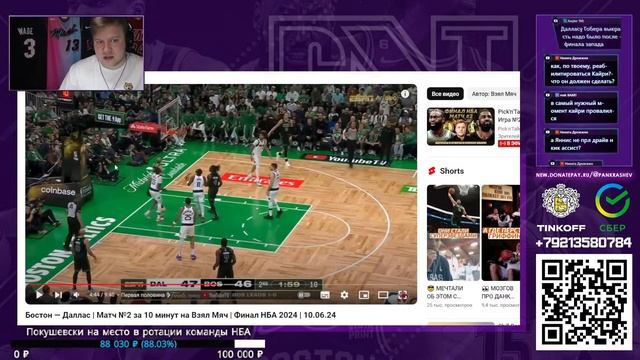Viewport: 640px width, 360px height.
Task: Click chat message 'а Яннис не прл драйв'
Action: (x=581, y=140)
